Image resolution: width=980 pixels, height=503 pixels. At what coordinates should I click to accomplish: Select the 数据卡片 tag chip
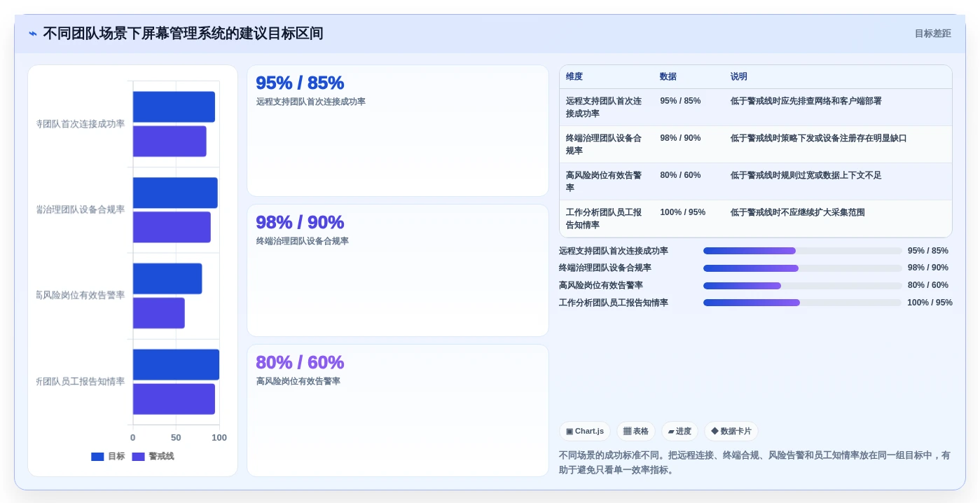(x=731, y=432)
